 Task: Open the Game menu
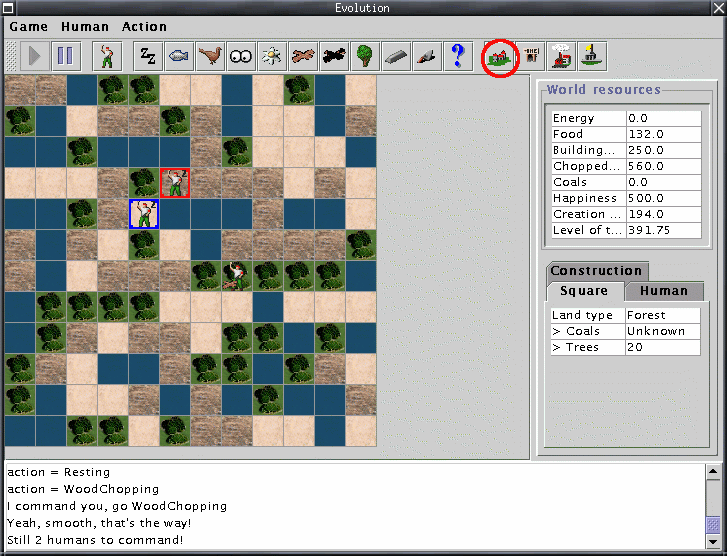coord(28,27)
